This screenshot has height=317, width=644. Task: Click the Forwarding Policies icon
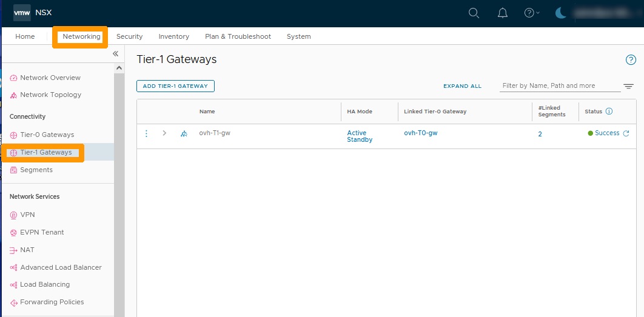coord(13,302)
